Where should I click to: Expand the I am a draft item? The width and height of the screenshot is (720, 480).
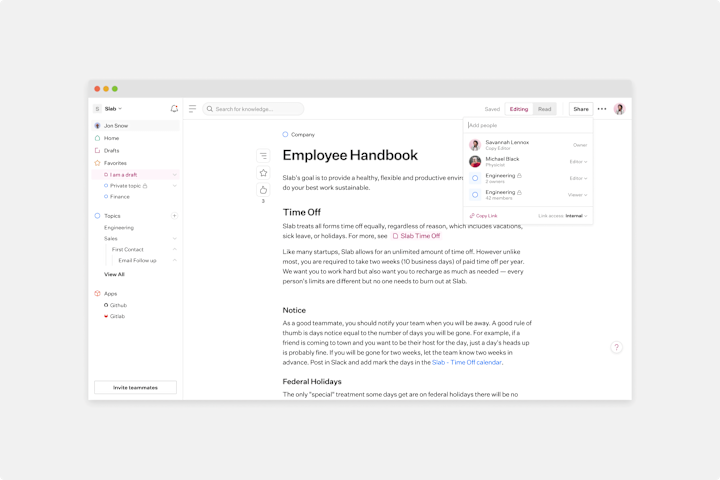click(x=174, y=175)
